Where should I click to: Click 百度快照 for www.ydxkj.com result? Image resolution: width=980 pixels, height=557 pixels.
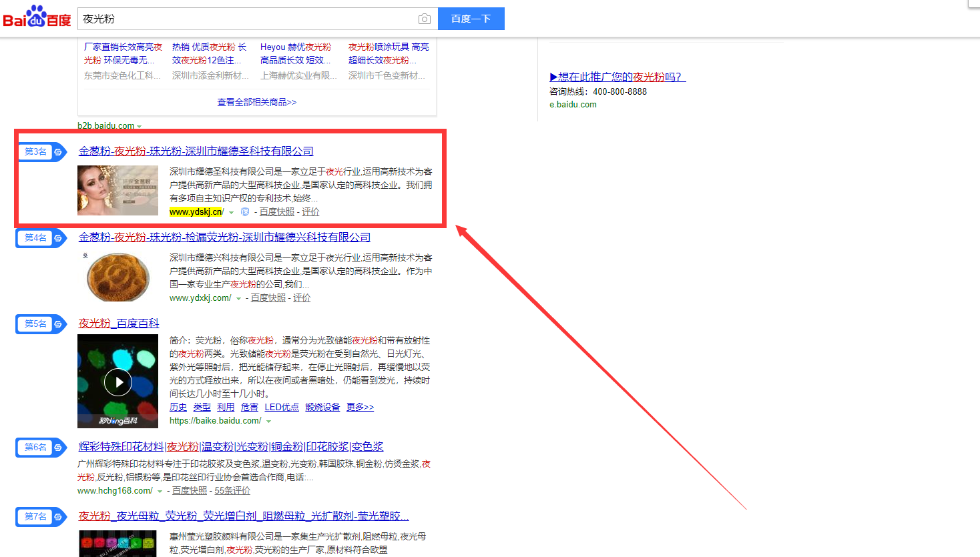pos(268,298)
